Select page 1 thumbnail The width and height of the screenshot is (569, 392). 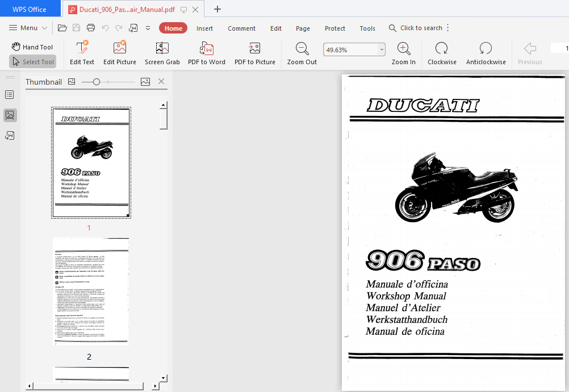91,162
